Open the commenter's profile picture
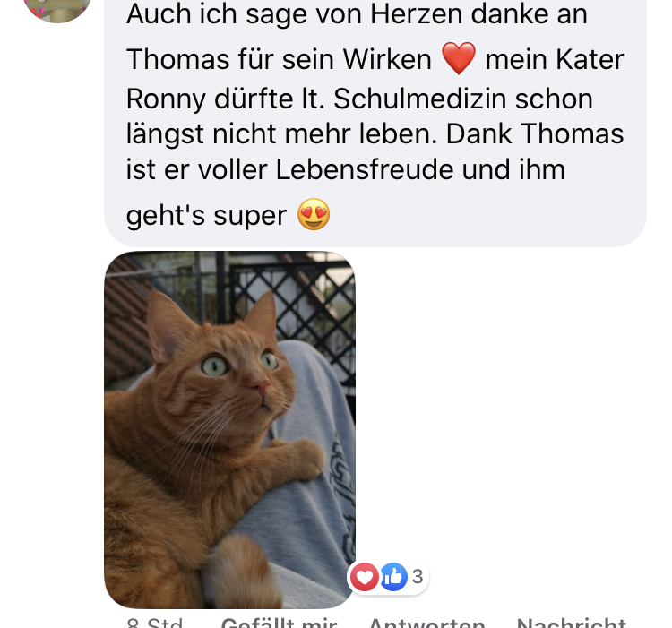This screenshot has width=672, height=628. tap(57, 8)
